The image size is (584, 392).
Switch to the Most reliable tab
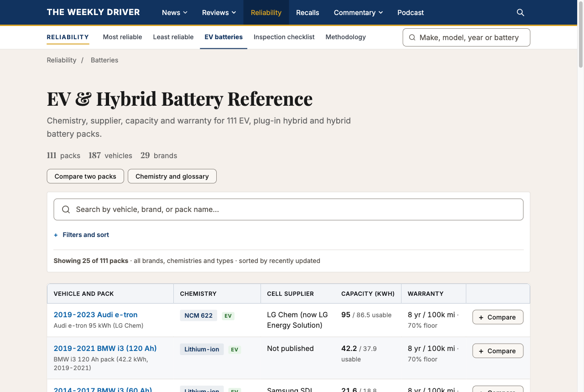click(x=122, y=37)
